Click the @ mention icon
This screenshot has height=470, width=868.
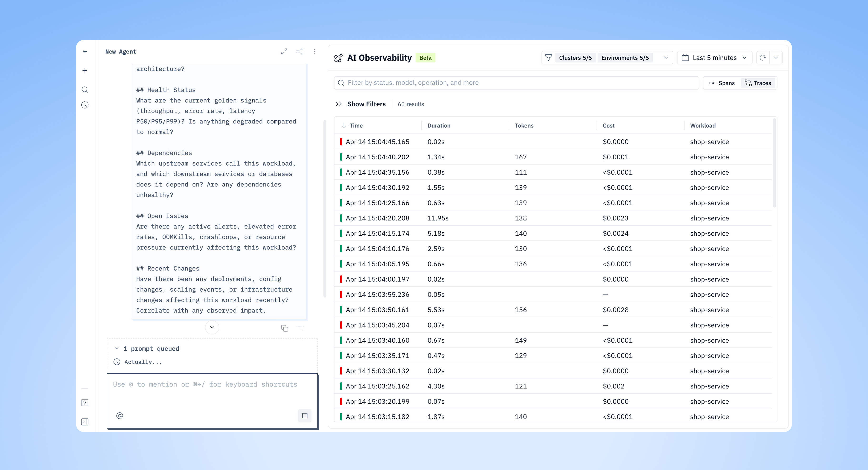120,416
